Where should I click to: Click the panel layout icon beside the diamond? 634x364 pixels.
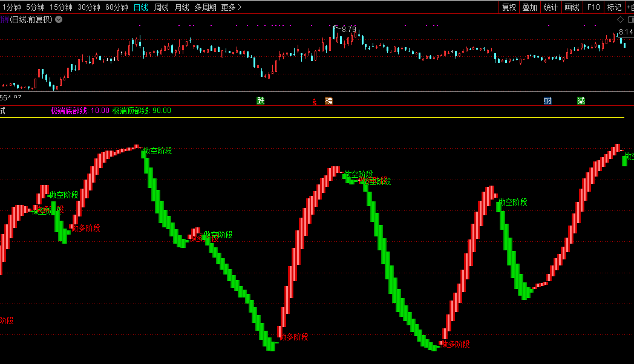[x=629, y=19]
